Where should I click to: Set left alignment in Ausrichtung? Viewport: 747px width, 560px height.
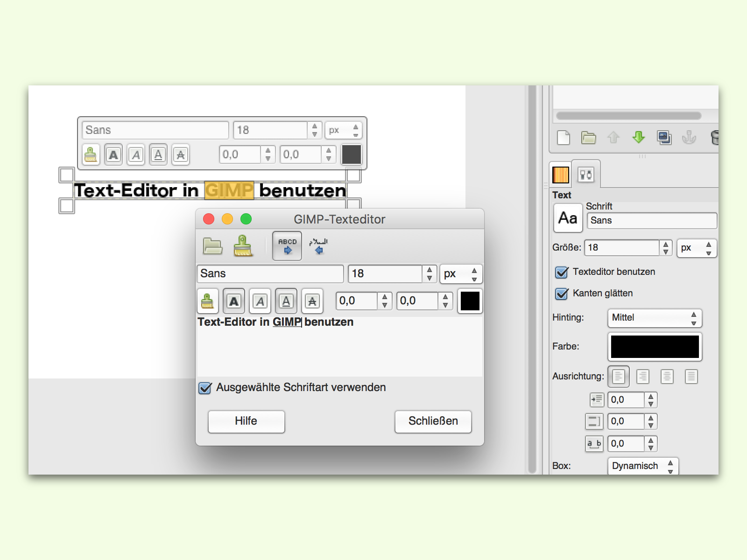point(619,377)
